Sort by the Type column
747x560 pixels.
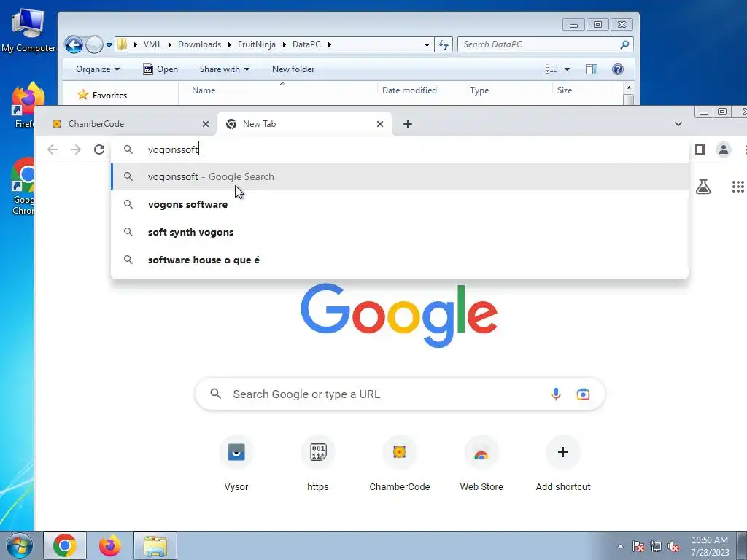(508, 90)
